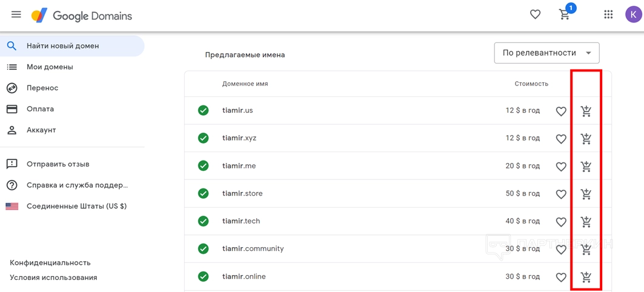This screenshot has height=292, width=644.
Task: Add tiamir.us to cart
Action: point(586,111)
